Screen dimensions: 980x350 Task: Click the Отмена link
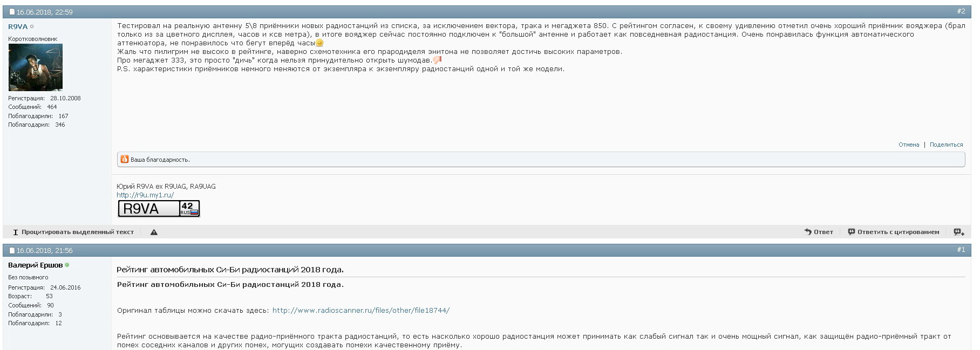909,145
